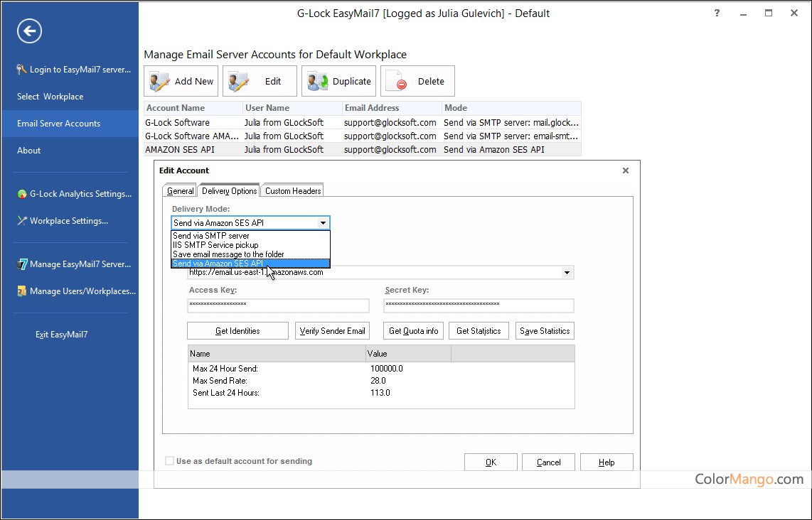The width and height of the screenshot is (812, 520).
Task: Click the Get Quota info button
Action: tap(414, 331)
